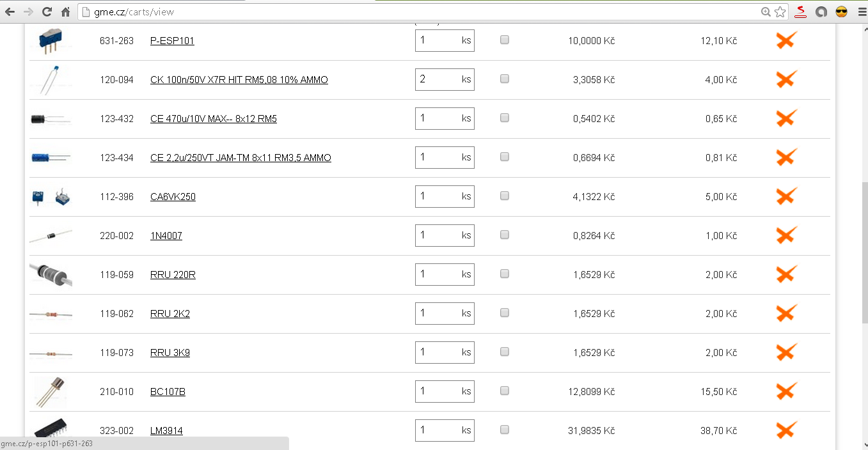Image resolution: width=868 pixels, height=450 pixels.
Task: Tick the checkbox for CA6VK250
Action: 505,196
